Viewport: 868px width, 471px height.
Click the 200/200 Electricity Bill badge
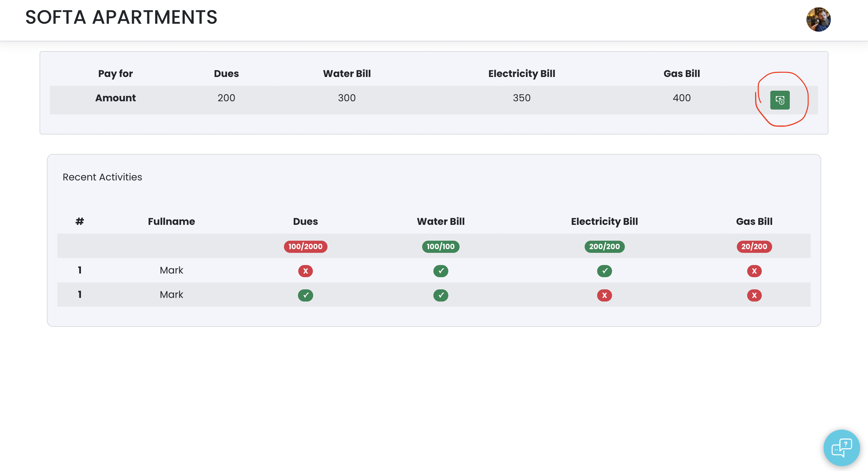(x=604, y=246)
